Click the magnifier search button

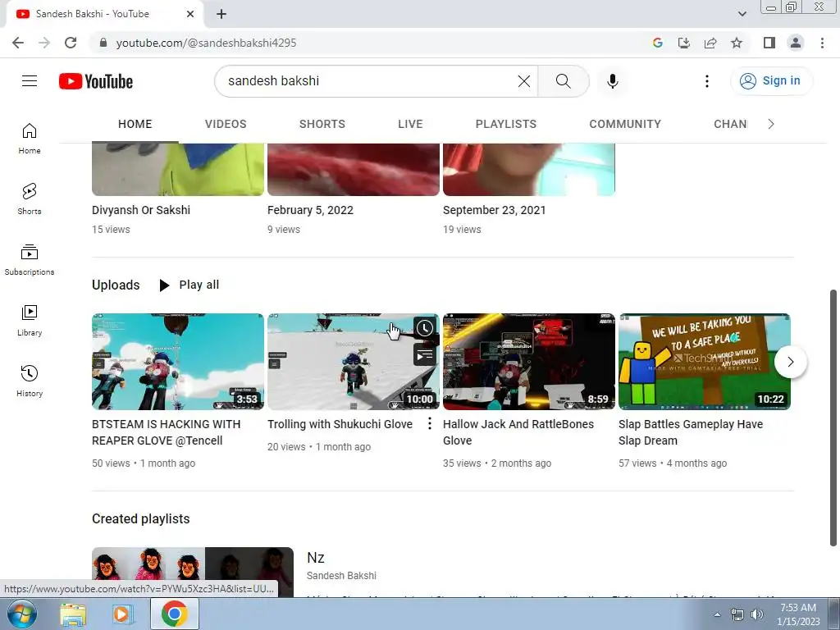(563, 81)
